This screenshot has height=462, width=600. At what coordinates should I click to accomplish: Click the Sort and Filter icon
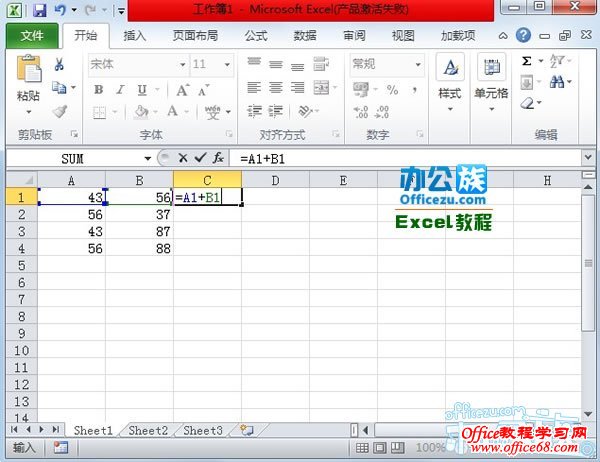[557, 61]
